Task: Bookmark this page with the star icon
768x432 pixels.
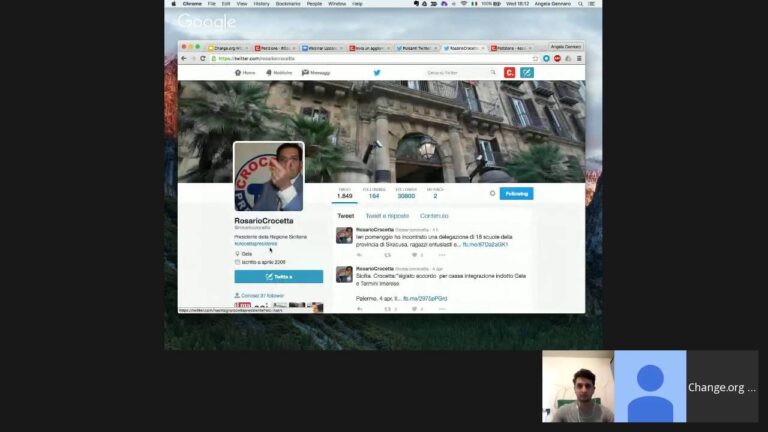Action: click(535, 58)
